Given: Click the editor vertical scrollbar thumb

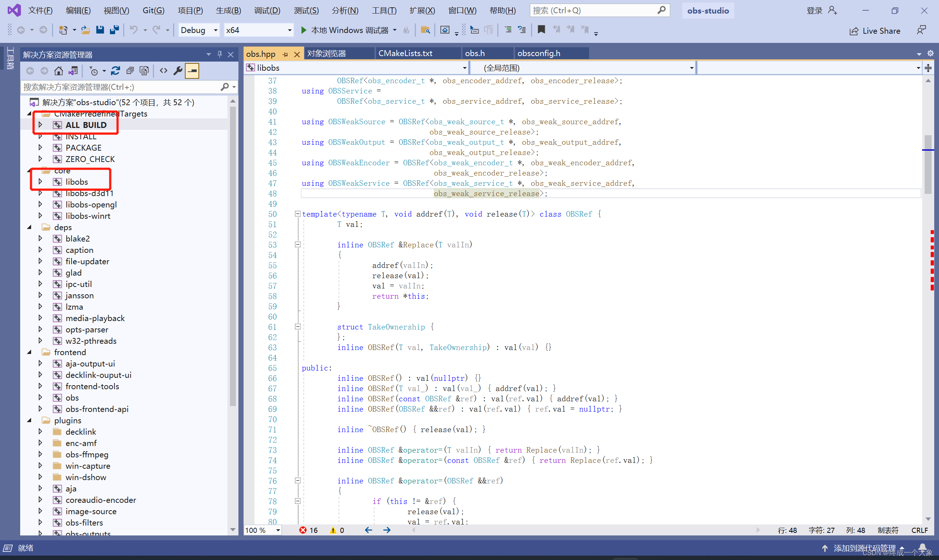Looking at the screenshot, I should (928, 165).
